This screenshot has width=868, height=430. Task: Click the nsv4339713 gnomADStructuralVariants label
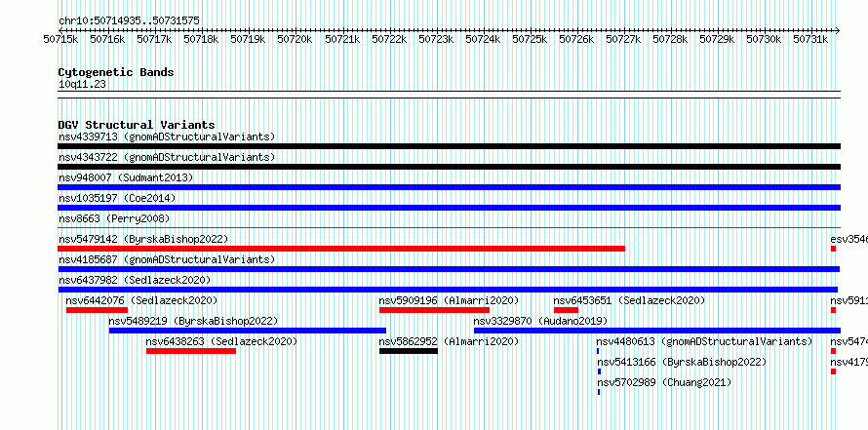pos(167,137)
